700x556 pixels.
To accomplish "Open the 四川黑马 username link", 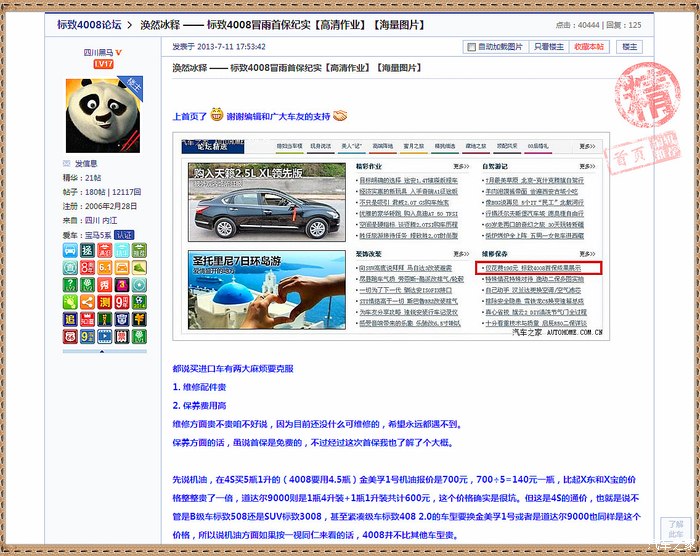I will point(97,52).
